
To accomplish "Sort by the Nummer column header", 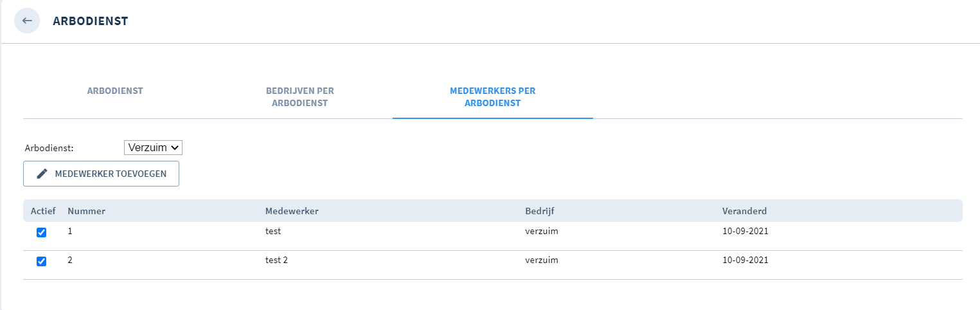I will point(87,211).
